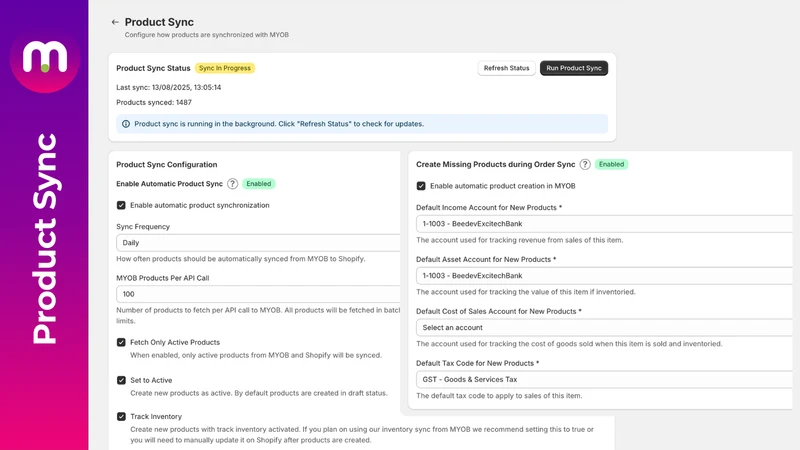Click the Sync Frequency label
This screenshot has height=450, width=800.
[x=143, y=227]
